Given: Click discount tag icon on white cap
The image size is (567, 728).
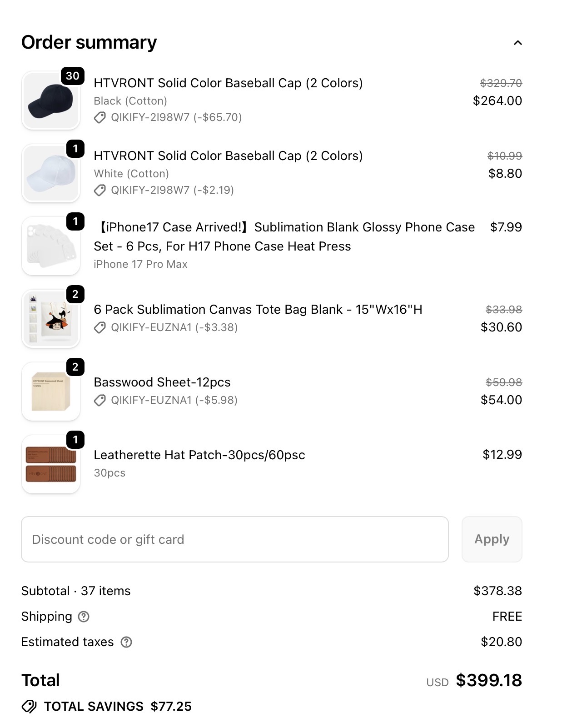Looking at the screenshot, I should pos(100,191).
